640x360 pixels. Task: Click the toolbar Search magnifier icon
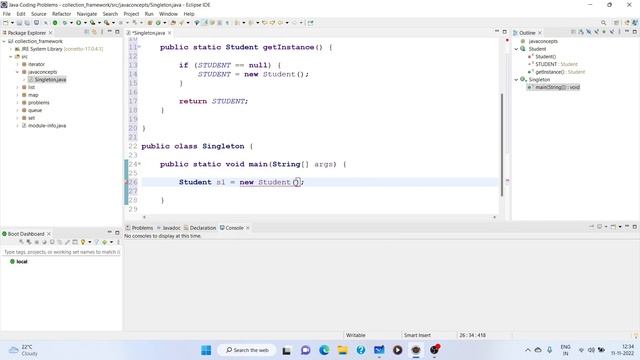(603, 23)
